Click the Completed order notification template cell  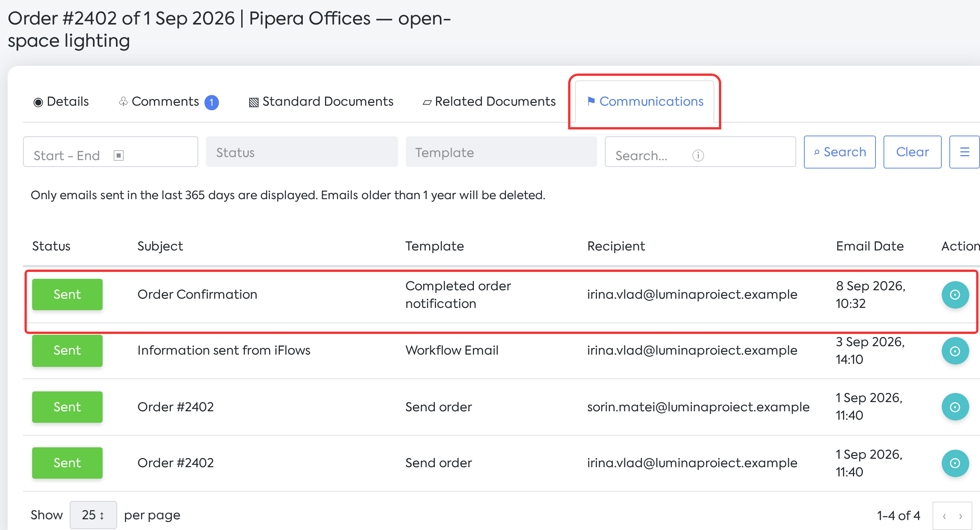[x=458, y=294]
